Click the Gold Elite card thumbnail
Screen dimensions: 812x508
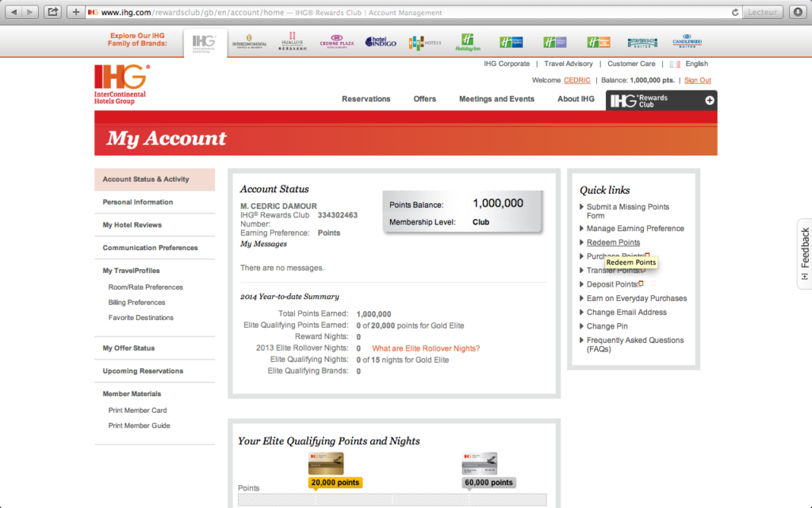[326, 464]
